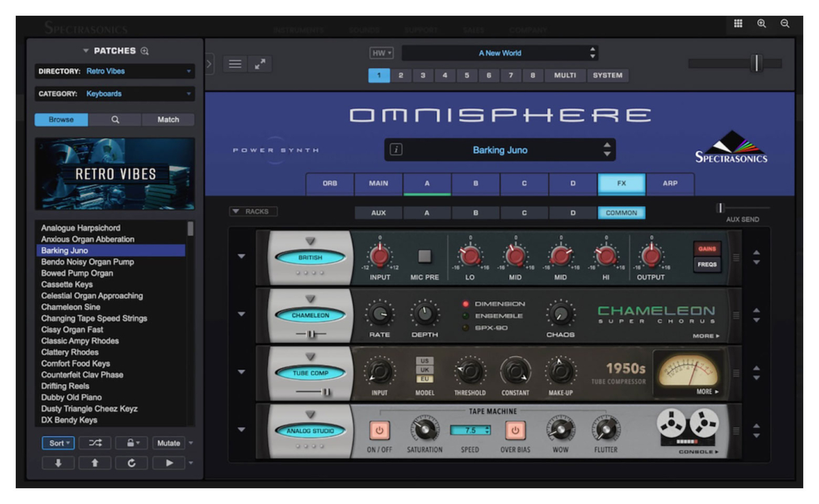Click the Mutate button

point(169,443)
